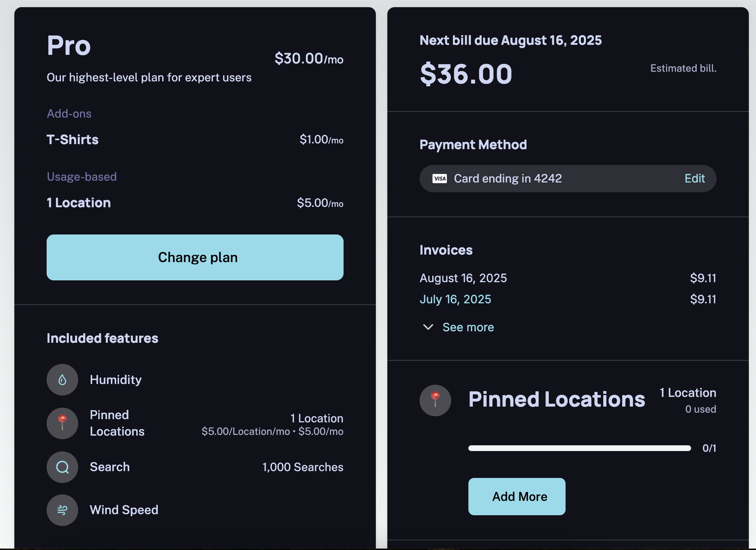The height and width of the screenshot is (550, 756).
Task: Click the Visa card logo
Action: point(439,179)
